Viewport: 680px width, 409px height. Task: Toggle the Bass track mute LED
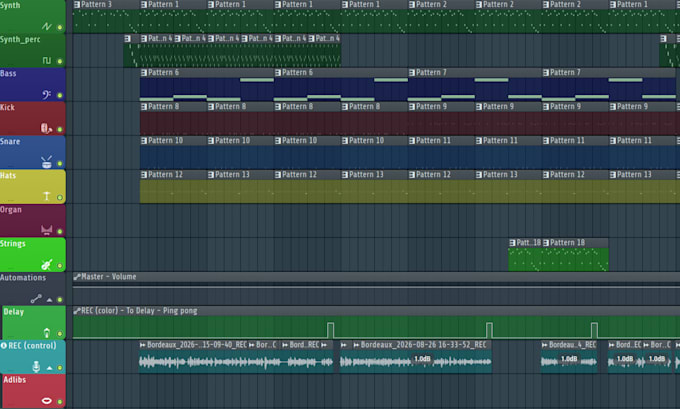tap(60, 95)
